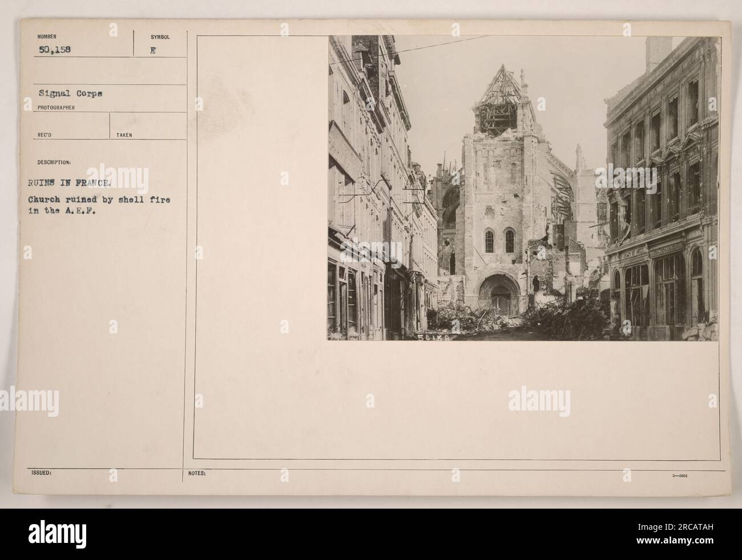Select the number '50,158' text
The height and width of the screenshot is (560, 742).
point(55,50)
